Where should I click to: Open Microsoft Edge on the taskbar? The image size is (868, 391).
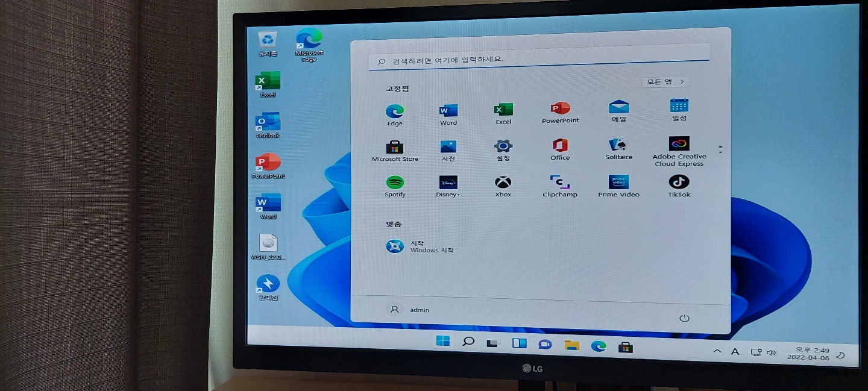pyautogui.click(x=599, y=346)
